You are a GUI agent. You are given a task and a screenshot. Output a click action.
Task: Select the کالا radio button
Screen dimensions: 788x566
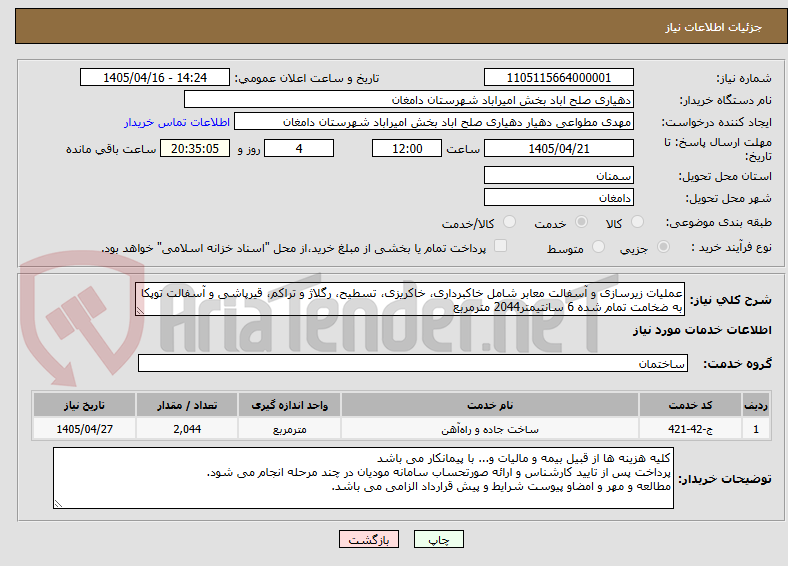(637, 222)
